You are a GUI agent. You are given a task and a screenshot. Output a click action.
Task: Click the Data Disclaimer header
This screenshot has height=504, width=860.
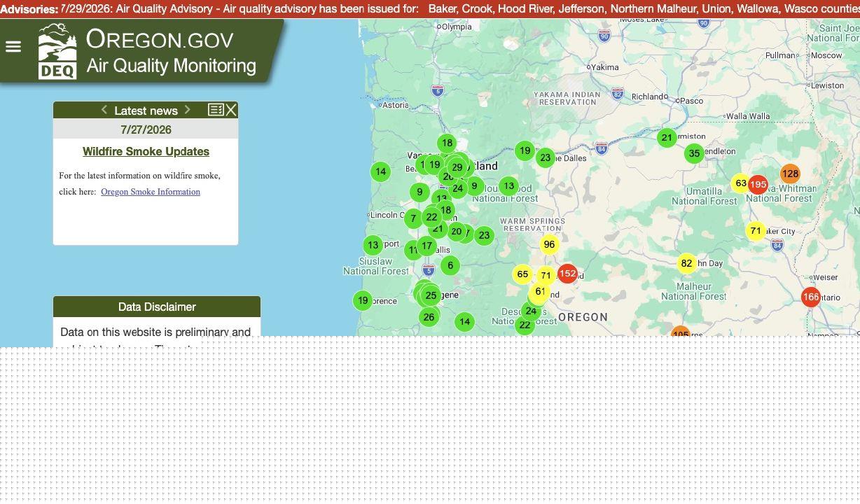[x=157, y=307]
